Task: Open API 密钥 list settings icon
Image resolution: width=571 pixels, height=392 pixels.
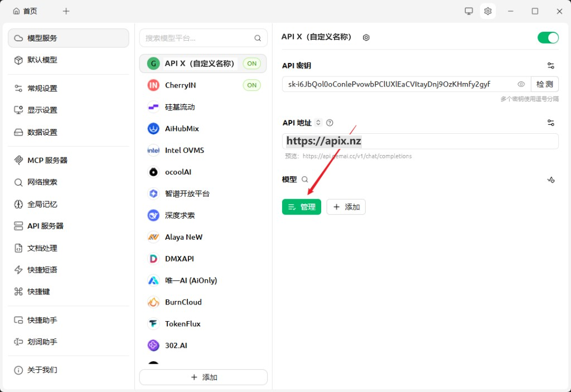Action: (550, 66)
